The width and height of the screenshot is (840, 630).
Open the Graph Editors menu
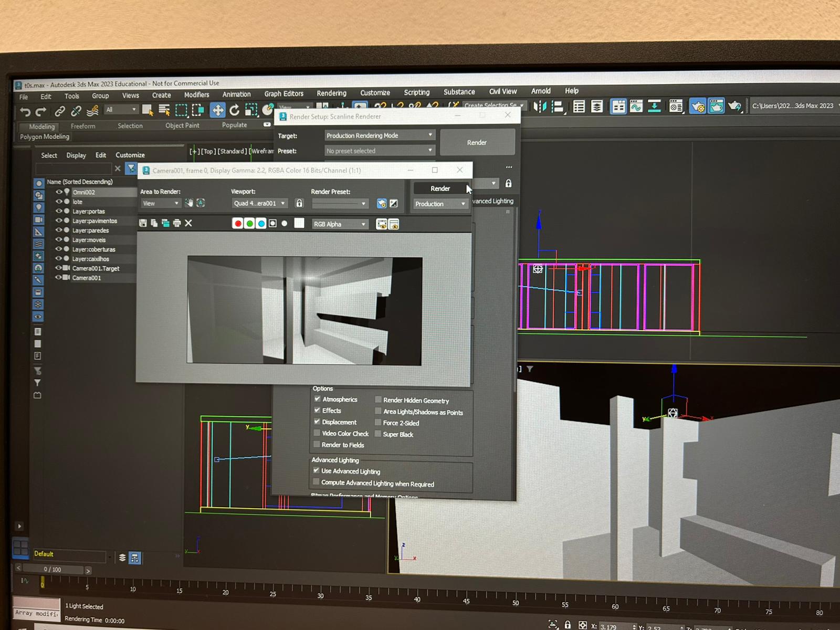pos(283,93)
